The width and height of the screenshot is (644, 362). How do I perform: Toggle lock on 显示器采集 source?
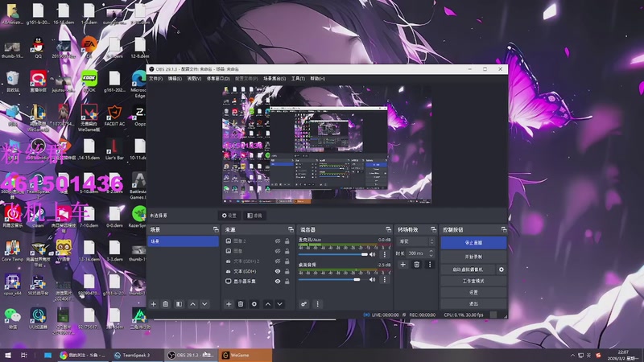tap(287, 281)
